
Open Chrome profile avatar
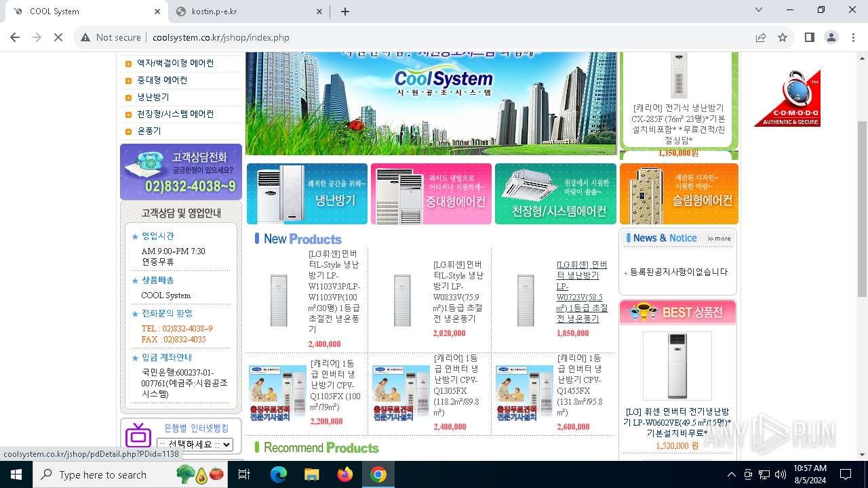click(x=831, y=37)
